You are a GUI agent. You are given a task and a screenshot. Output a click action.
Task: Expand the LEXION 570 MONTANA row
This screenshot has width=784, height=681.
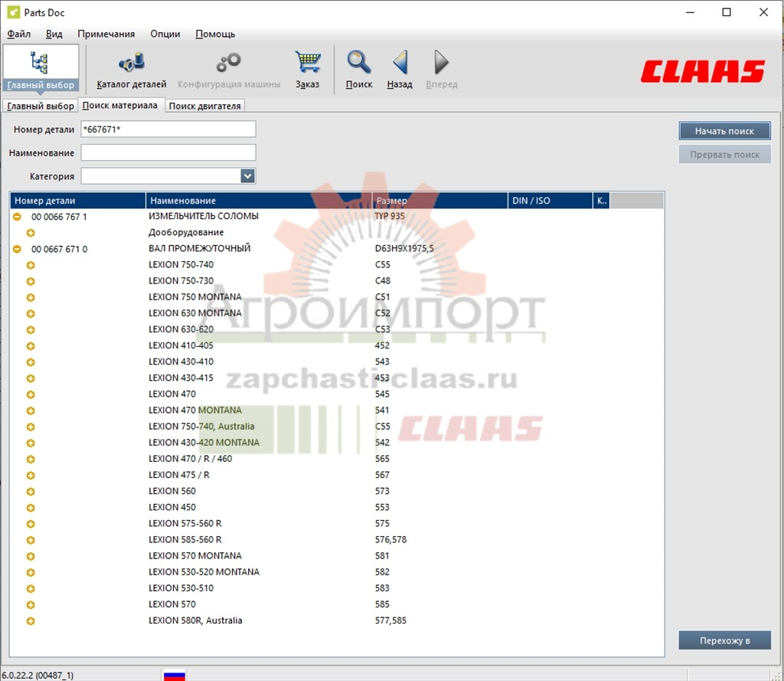[31, 556]
